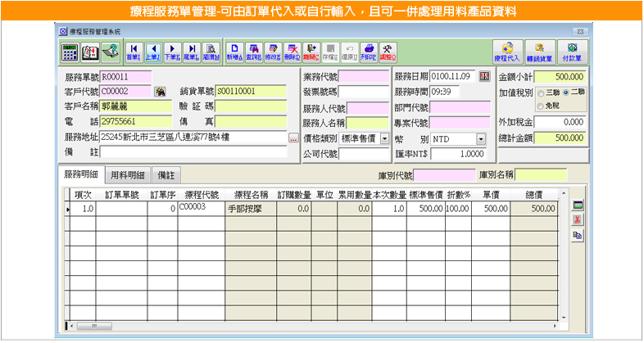Open calendar picker beside 服務日期
644x343 pixels.
pyautogui.click(x=484, y=77)
